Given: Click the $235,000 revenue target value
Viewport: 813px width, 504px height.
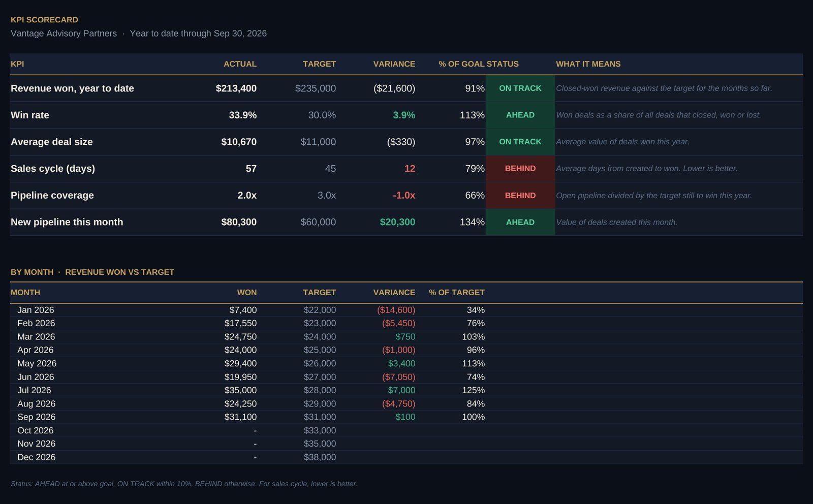Looking at the screenshot, I should [x=315, y=88].
